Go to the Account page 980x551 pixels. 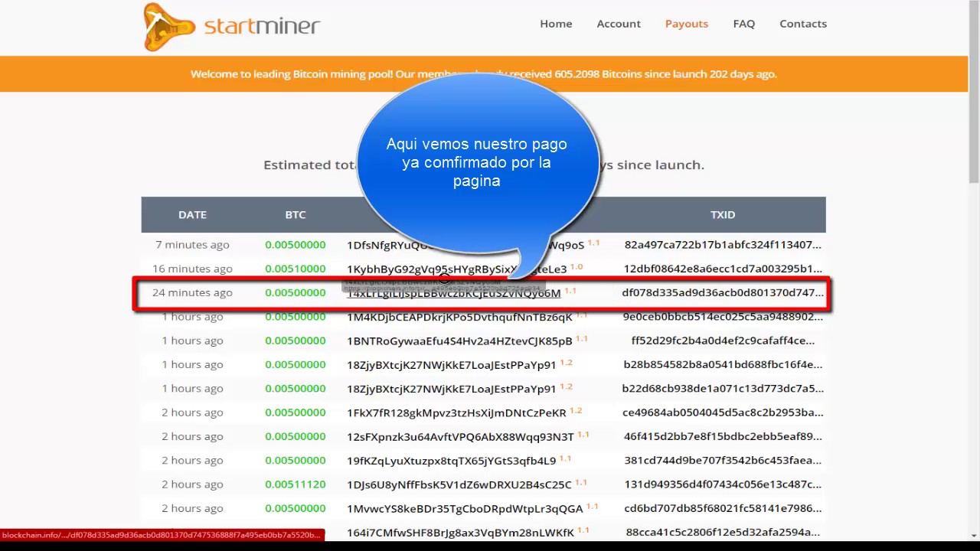pyautogui.click(x=619, y=24)
